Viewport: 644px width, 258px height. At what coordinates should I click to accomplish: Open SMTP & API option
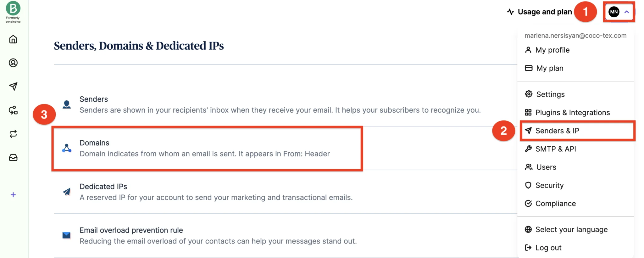[x=550, y=149]
